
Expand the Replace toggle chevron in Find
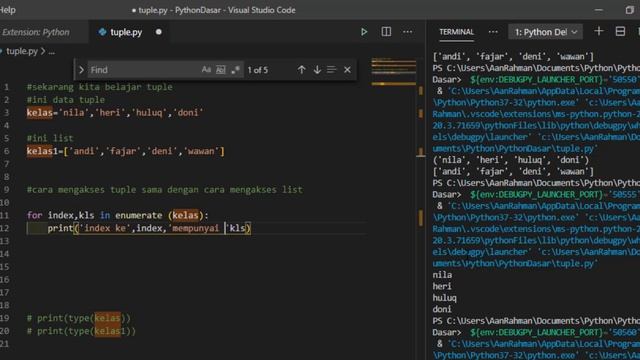coord(81,70)
